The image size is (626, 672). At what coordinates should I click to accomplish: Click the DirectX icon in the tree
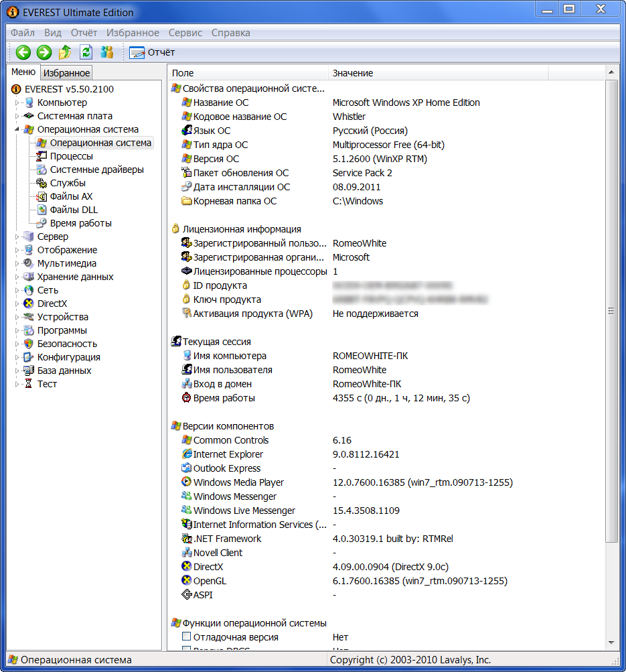29,304
